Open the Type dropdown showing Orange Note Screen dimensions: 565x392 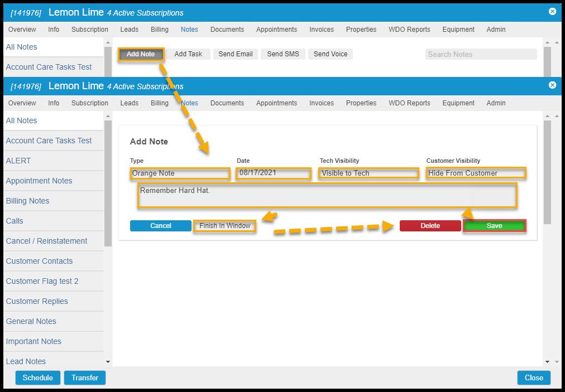click(x=180, y=173)
